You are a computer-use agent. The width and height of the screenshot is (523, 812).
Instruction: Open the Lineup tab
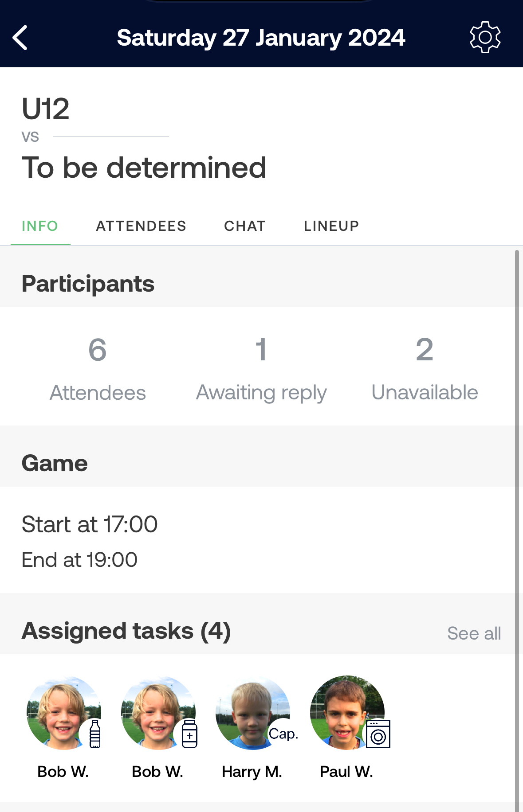331,226
